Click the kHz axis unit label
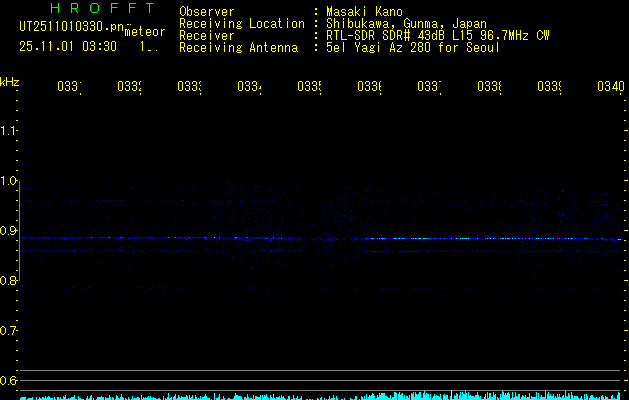629x400 pixels. (x=9, y=82)
